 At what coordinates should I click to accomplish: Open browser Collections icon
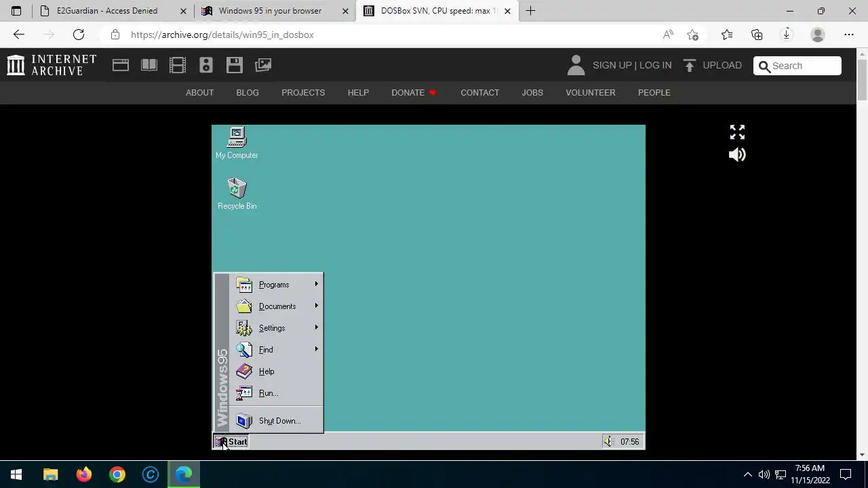pos(757,35)
